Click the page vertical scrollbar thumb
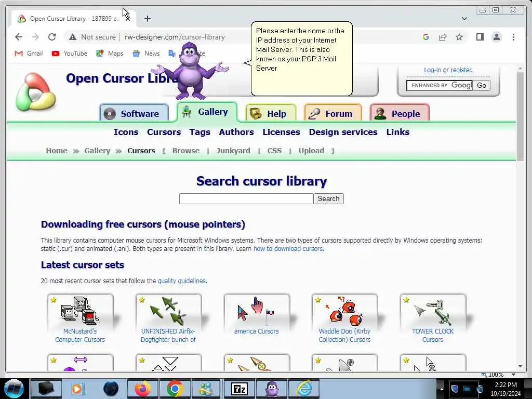532x399 pixels. [x=521, y=115]
